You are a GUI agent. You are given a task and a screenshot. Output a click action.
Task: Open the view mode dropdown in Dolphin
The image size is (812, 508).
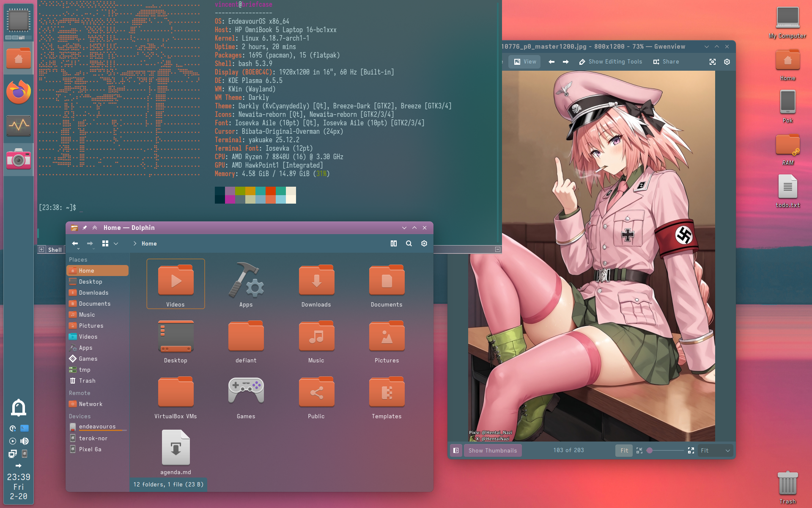pos(116,243)
